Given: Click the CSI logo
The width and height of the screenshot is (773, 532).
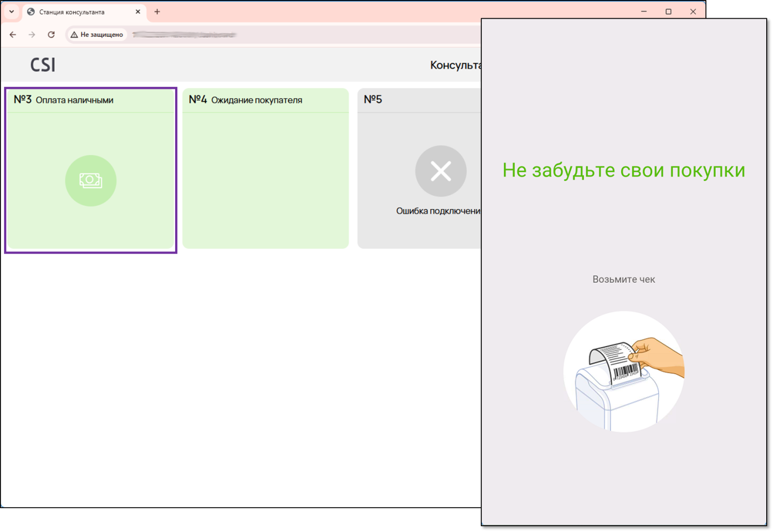Looking at the screenshot, I should tap(43, 65).
